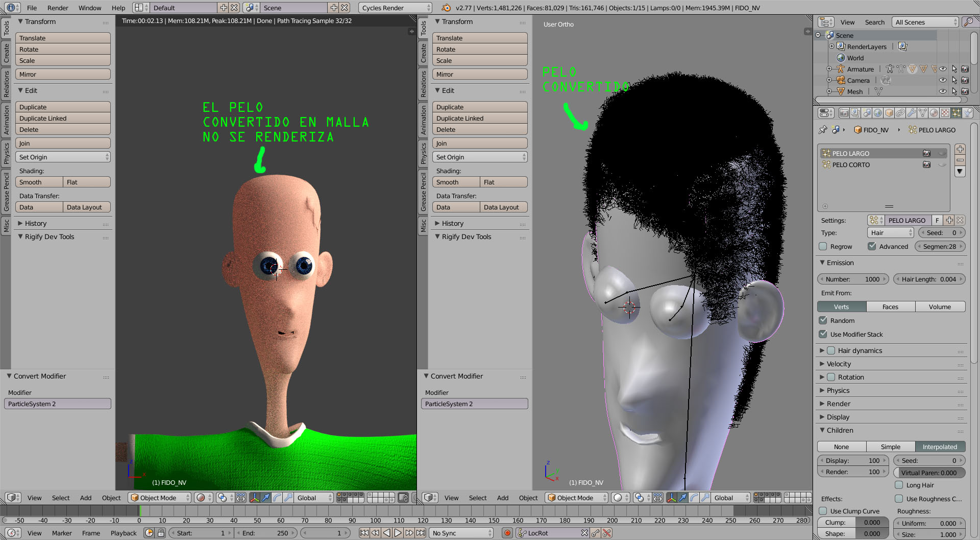Disable the Advanced checkbox
This screenshot has height=540, width=980.
coord(872,246)
